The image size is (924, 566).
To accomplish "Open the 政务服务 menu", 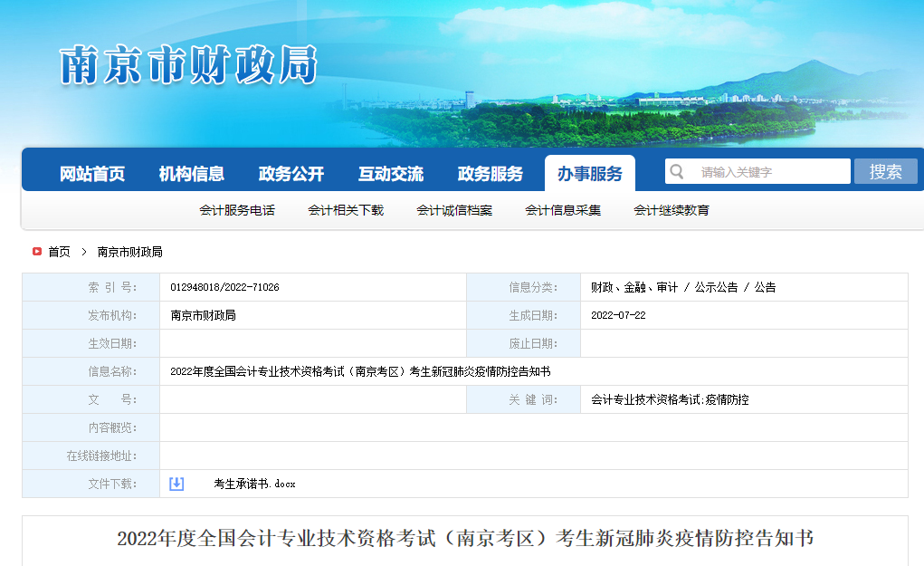I will tap(489, 171).
